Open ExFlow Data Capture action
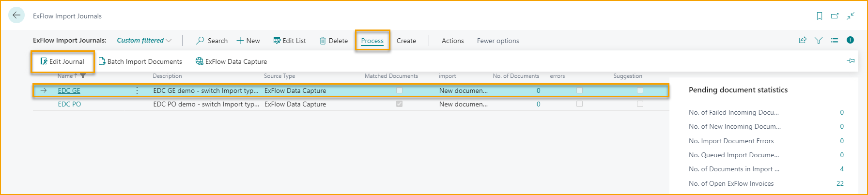The width and height of the screenshot is (868, 195). 232,61
